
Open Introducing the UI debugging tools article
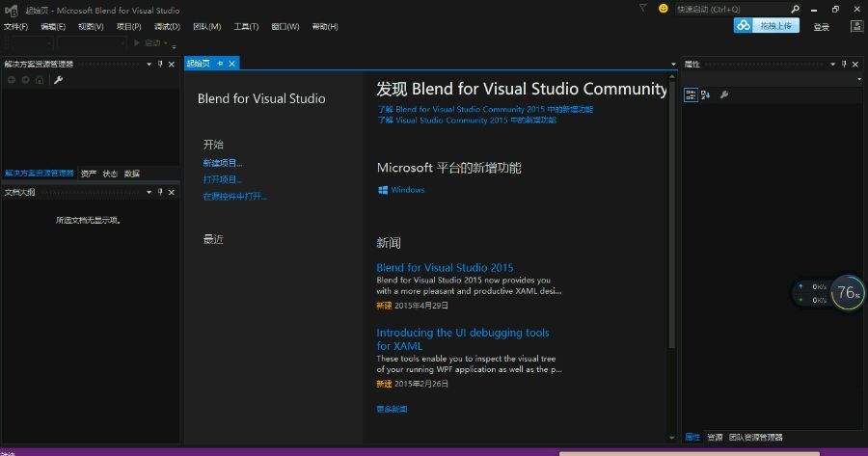tap(463, 339)
